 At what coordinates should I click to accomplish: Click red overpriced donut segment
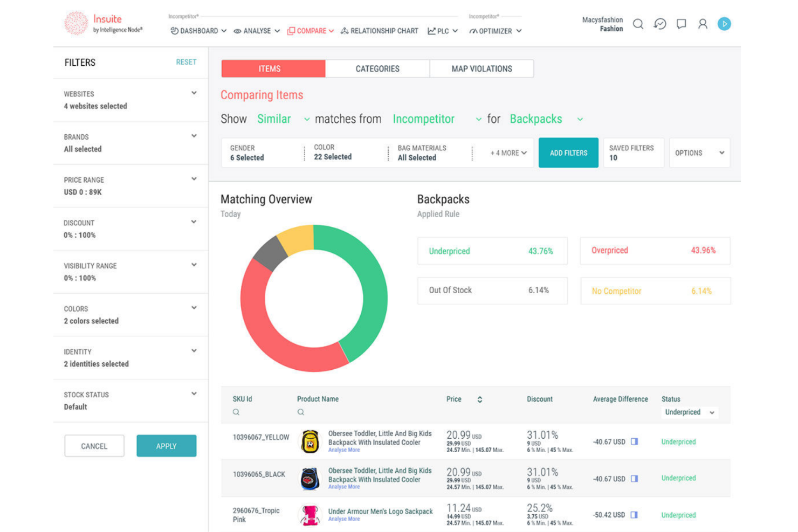tap(264, 331)
